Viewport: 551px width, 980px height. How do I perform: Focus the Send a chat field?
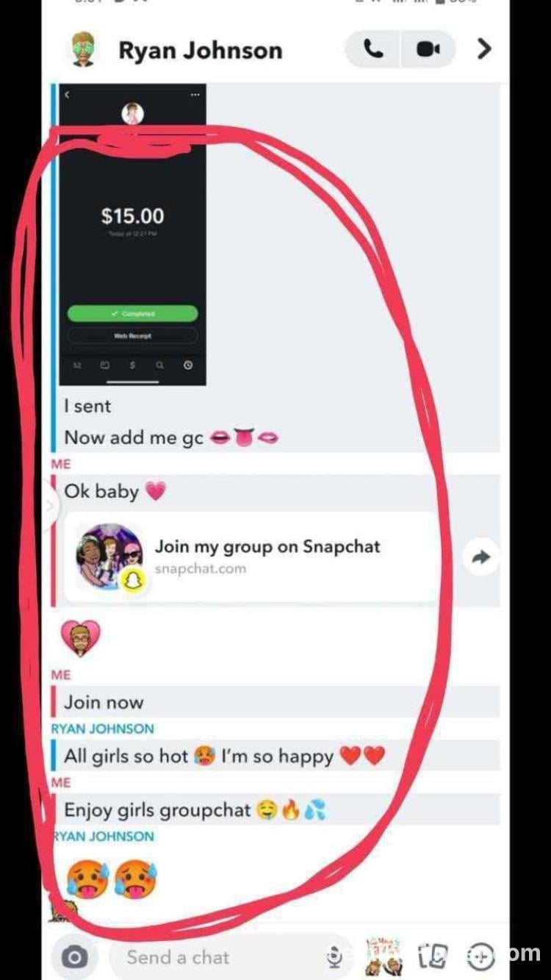[220, 957]
